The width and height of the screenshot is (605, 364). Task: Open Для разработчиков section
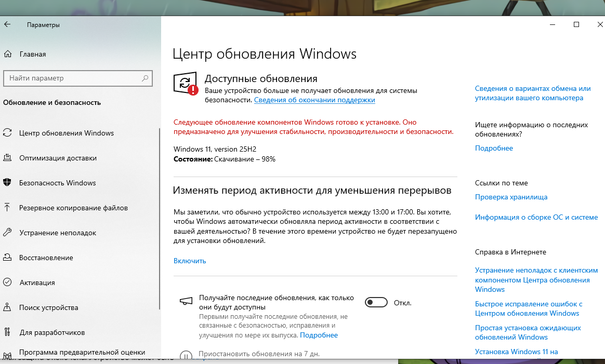52,332
